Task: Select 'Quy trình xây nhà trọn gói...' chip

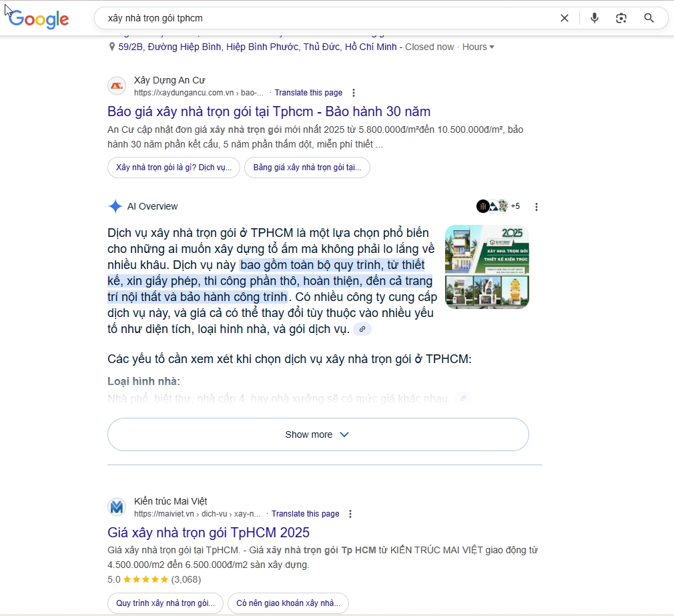Action: [165, 603]
